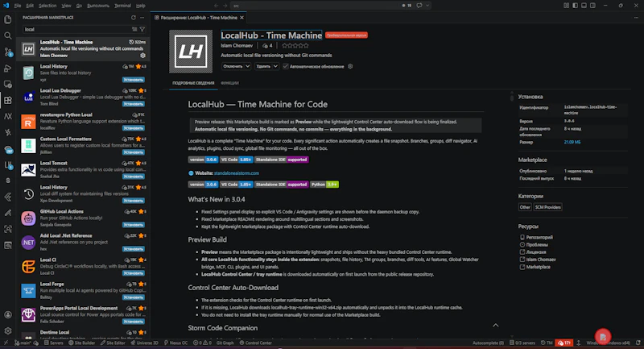Go forward with navigation arrow

point(225,6)
